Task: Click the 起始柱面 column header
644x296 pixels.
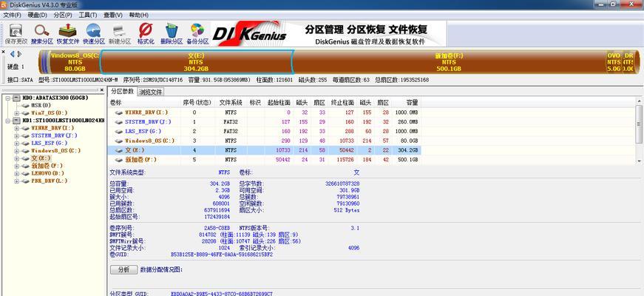Action: tap(279, 102)
